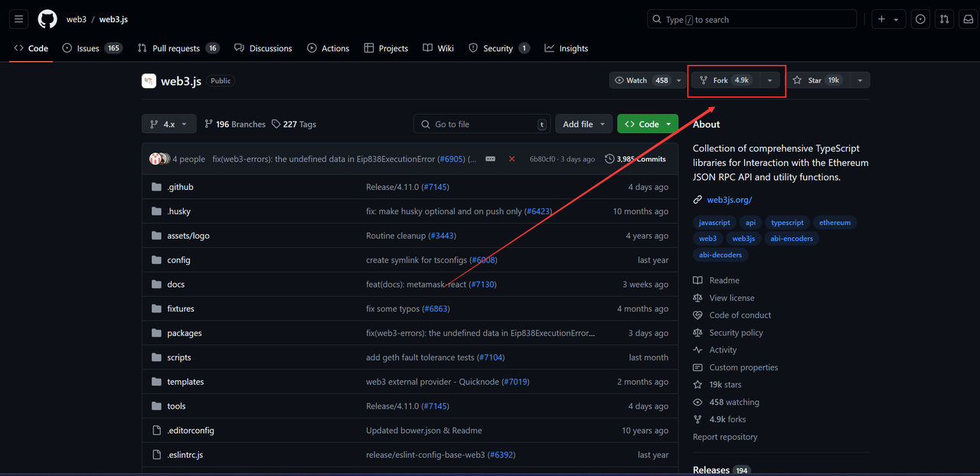Open the Security tab
Image resolution: width=980 pixels, height=476 pixels.
(498, 48)
